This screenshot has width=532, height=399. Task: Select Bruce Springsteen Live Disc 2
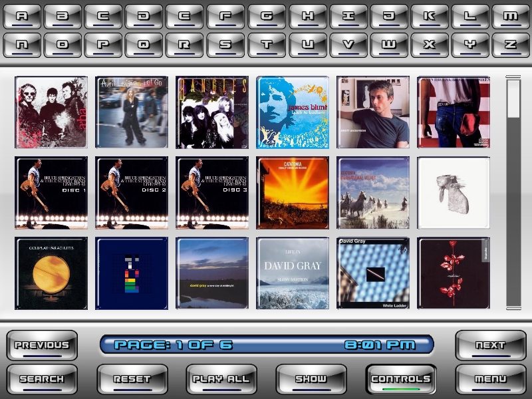[132, 193]
